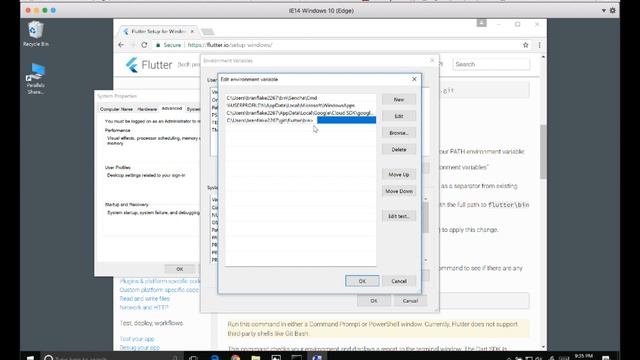Cancel the Edit environment variable dialog
This screenshot has height=360, width=640.
[x=399, y=281]
